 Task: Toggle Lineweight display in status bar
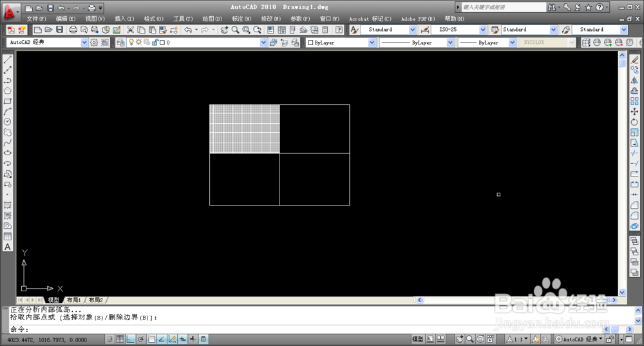(193, 339)
